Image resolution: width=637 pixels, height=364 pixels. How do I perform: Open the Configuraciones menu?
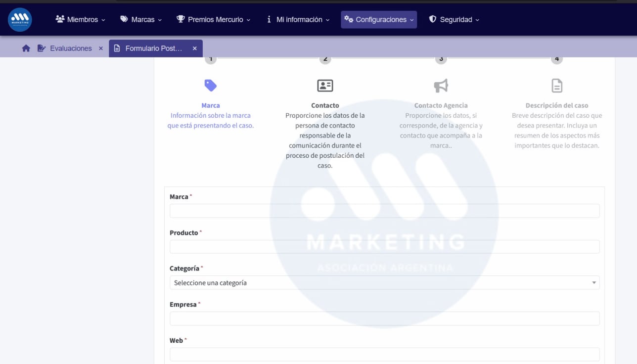coord(379,19)
